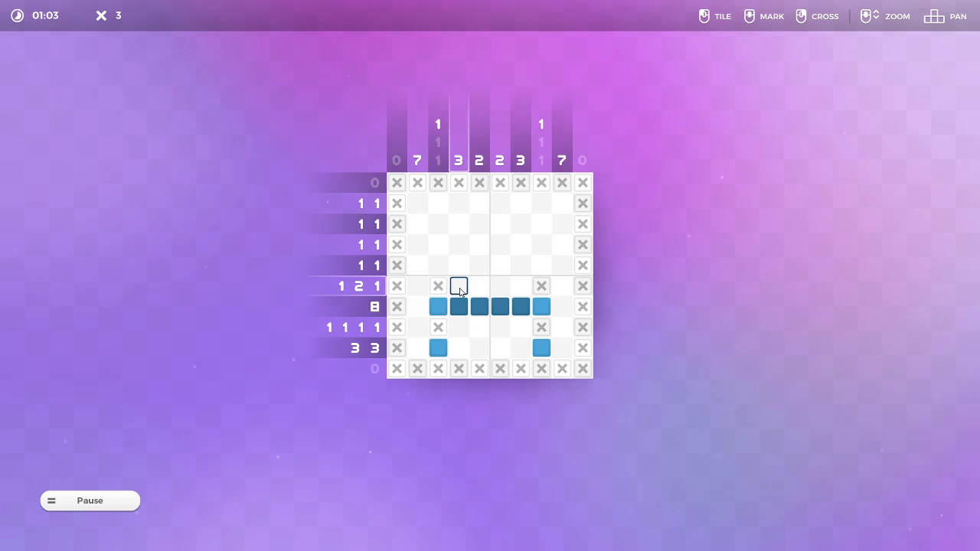Click the PAN text label
The width and height of the screenshot is (980, 551).
pos(958,16)
